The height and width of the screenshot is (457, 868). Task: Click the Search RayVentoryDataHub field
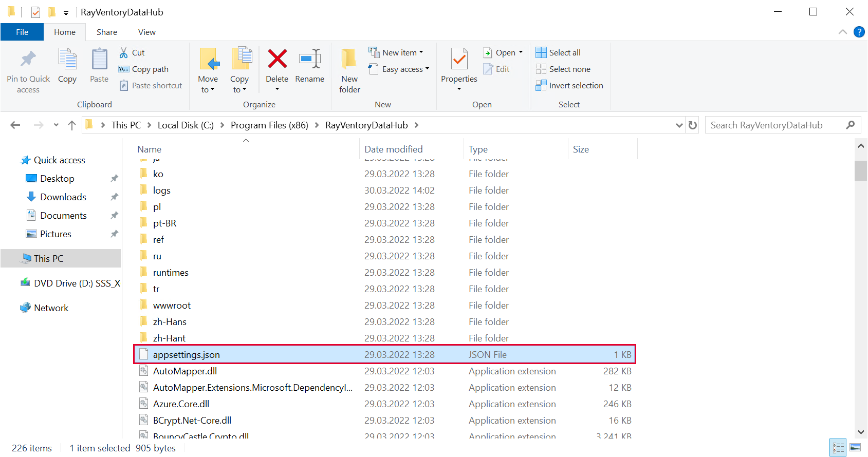pyautogui.click(x=776, y=125)
